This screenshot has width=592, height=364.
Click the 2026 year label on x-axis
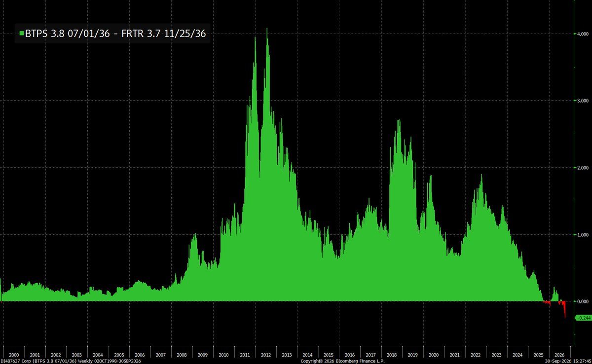(559, 355)
